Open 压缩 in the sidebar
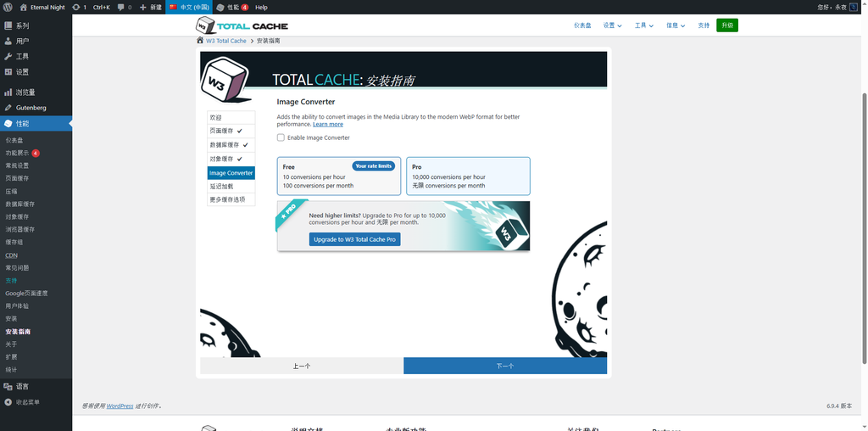The height and width of the screenshot is (431, 868). (x=11, y=191)
